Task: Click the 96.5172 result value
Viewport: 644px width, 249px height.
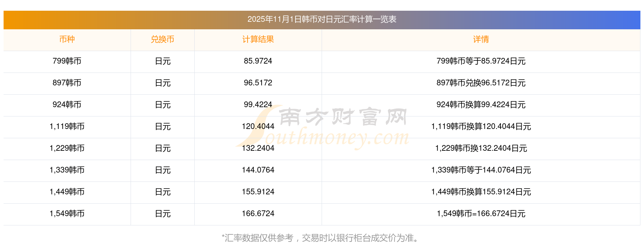Action: coord(258,83)
